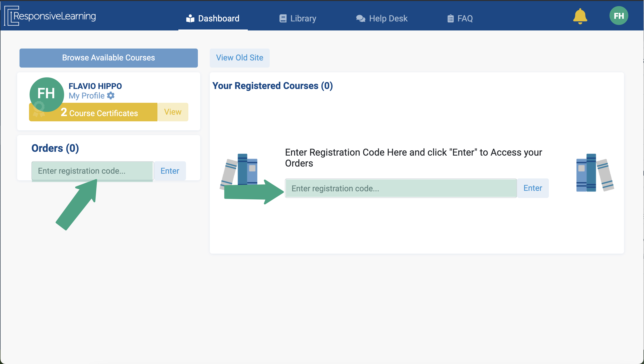Click the large FH profile avatar
Viewport: 644px width, 364px height.
pos(47,94)
